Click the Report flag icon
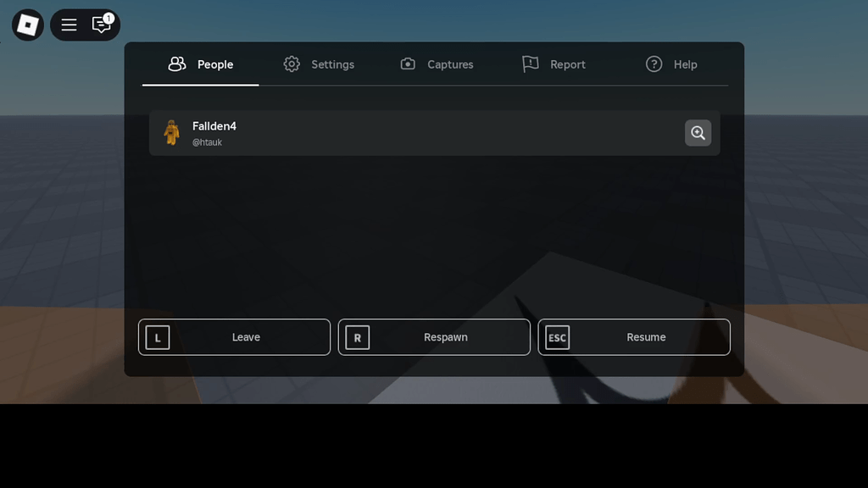The height and width of the screenshot is (488, 868). click(x=531, y=64)
